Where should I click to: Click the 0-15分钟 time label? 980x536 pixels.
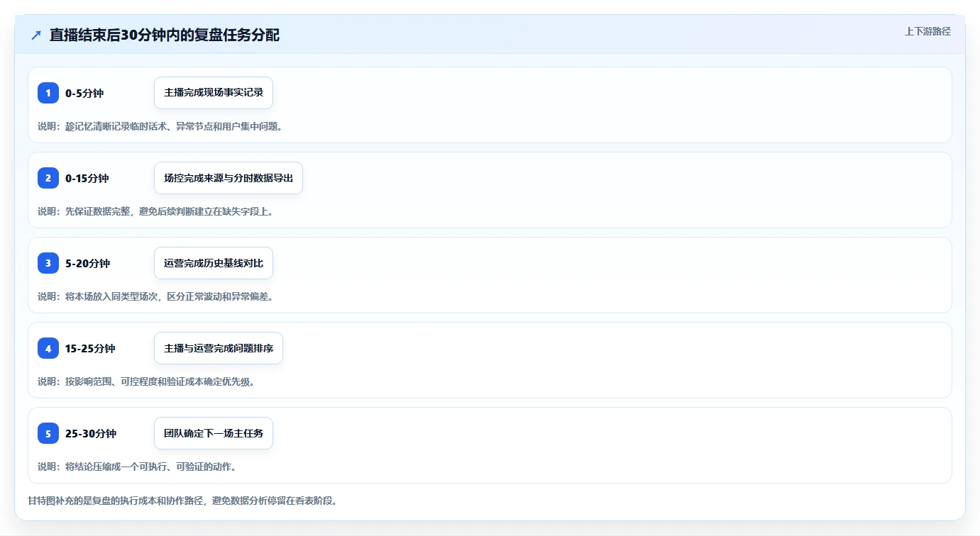tap(87, 178)
